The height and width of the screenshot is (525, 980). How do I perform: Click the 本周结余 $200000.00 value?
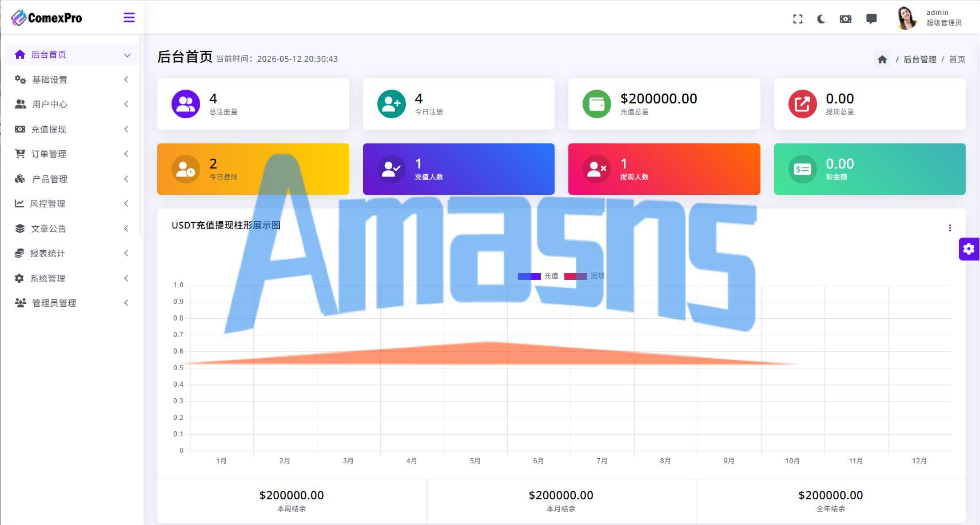tap(292, 495)
